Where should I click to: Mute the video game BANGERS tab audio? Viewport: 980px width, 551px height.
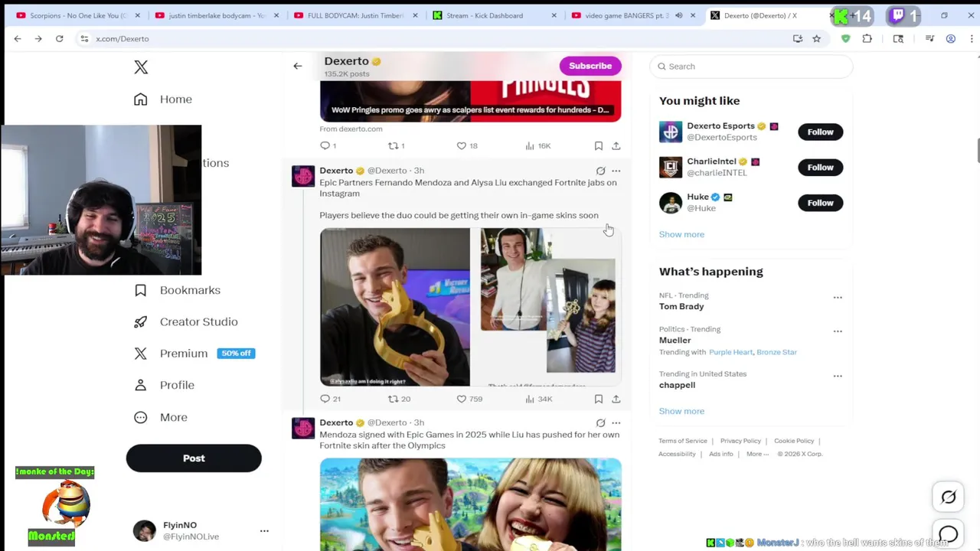[678, 15]
